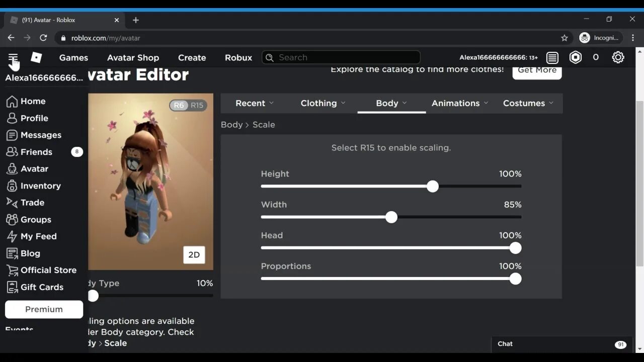Click the page vertical scrollbar
Screen dimensions: 644x362
[639, 183]
